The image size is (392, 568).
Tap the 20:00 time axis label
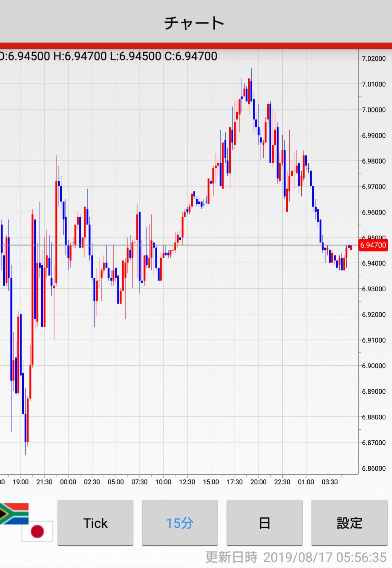click(x=258, y=482)
